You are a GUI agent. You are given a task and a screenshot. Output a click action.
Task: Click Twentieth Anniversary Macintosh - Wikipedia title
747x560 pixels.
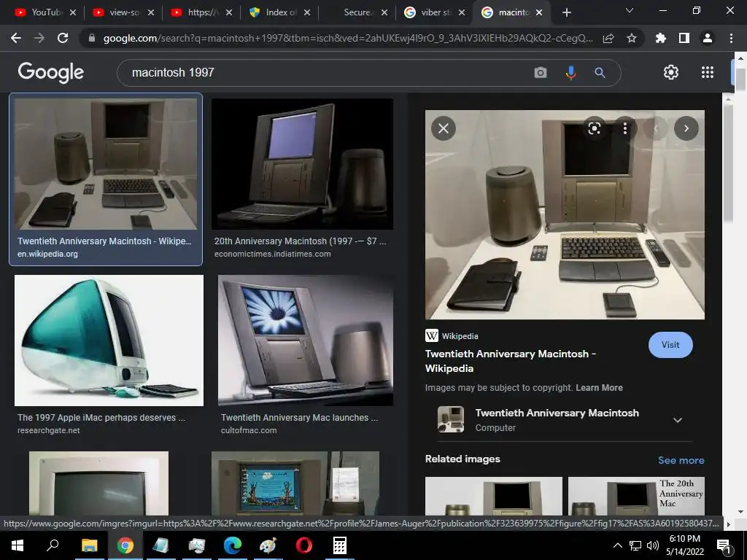(x=511, y=361)
